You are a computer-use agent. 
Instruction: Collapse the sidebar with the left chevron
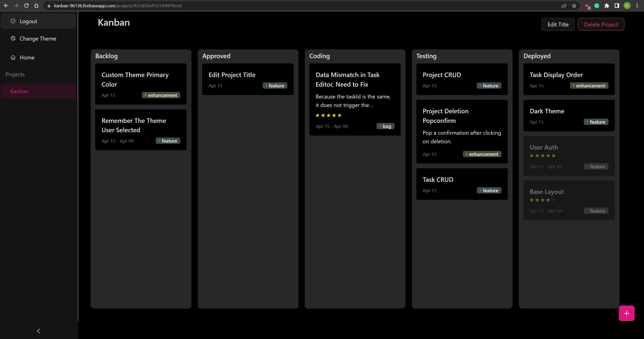39,331
